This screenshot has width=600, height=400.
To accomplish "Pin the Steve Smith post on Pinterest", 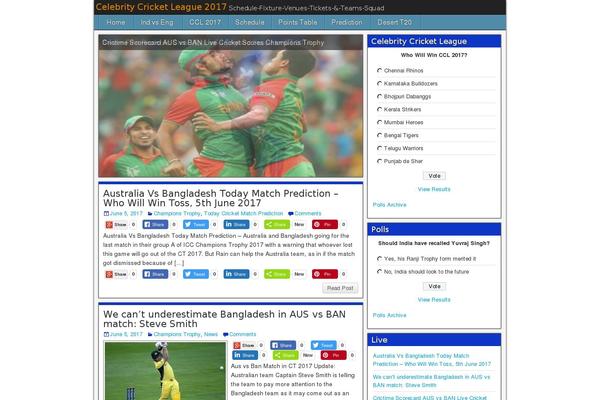I will 333,355.
